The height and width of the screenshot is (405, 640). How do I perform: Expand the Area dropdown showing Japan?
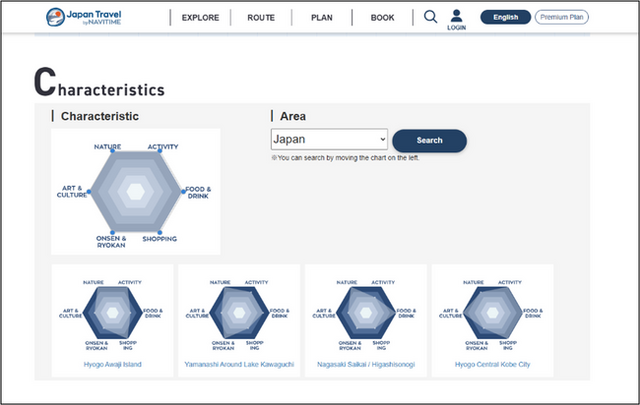(329, 139)
